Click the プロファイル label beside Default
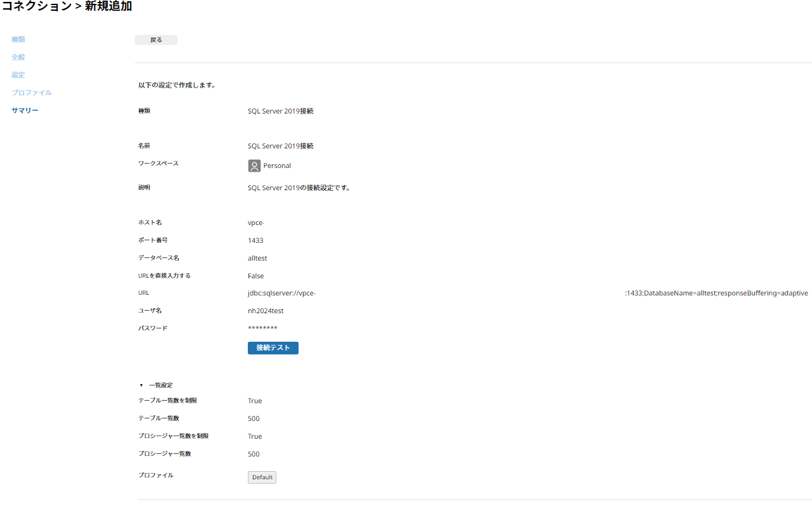The height and width of the screenshot is (511, 812). (x=156, y=475)
